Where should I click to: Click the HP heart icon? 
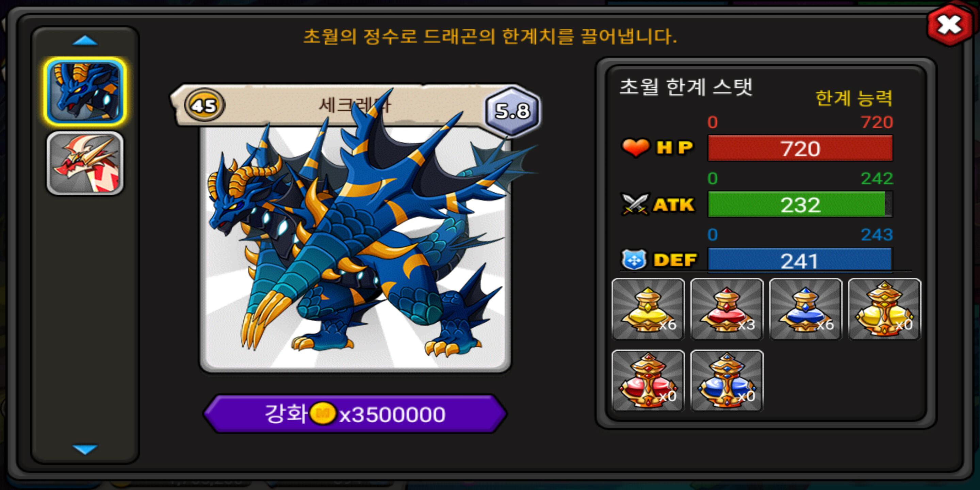[x=635, y=148]
